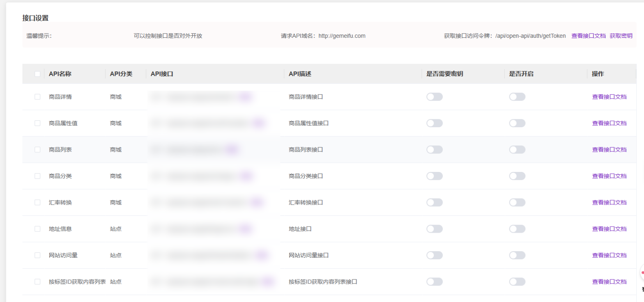Screen dimensions: 644x302
Task: Tick the 网站访问量 row checkbox
Action: click(37, 255)
